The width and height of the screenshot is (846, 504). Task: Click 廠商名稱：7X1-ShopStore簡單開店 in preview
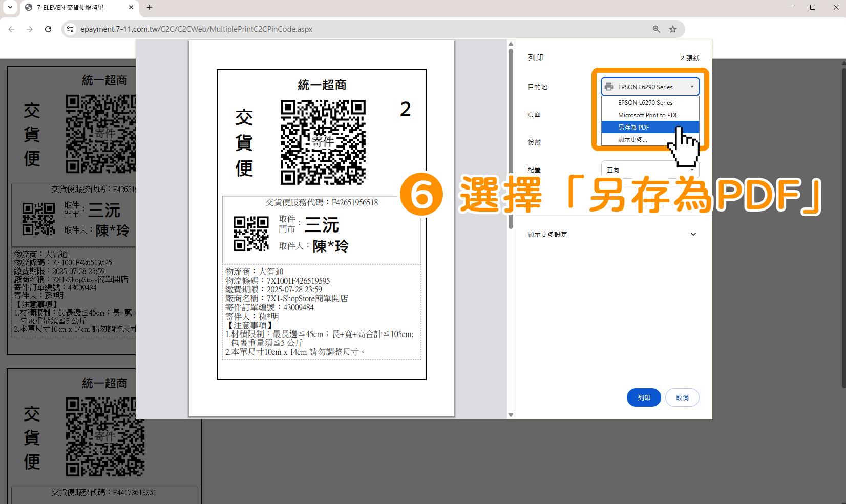pos(287,299)
